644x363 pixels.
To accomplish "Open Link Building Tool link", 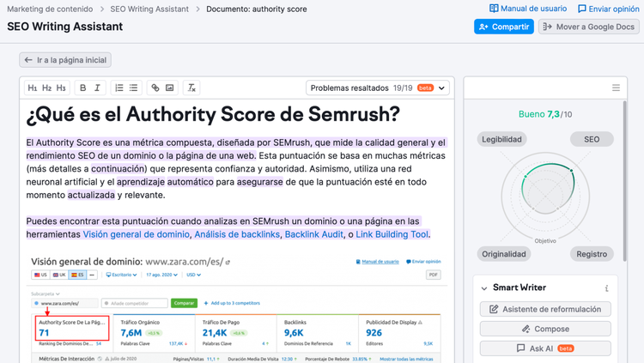I will coord(392,234).
